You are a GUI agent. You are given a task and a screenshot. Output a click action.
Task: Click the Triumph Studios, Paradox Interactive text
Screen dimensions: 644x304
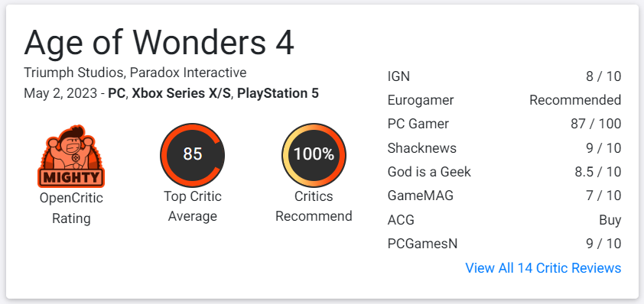pos(135,73)
